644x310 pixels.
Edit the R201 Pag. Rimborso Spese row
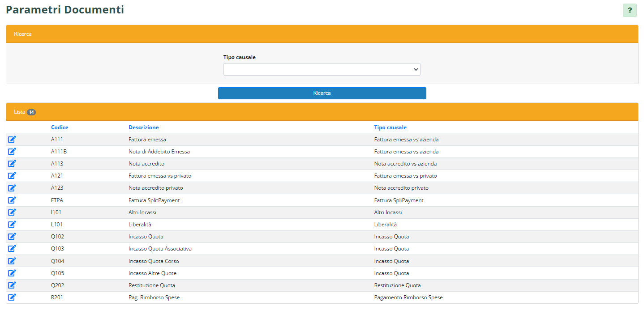tap(12, 297)
